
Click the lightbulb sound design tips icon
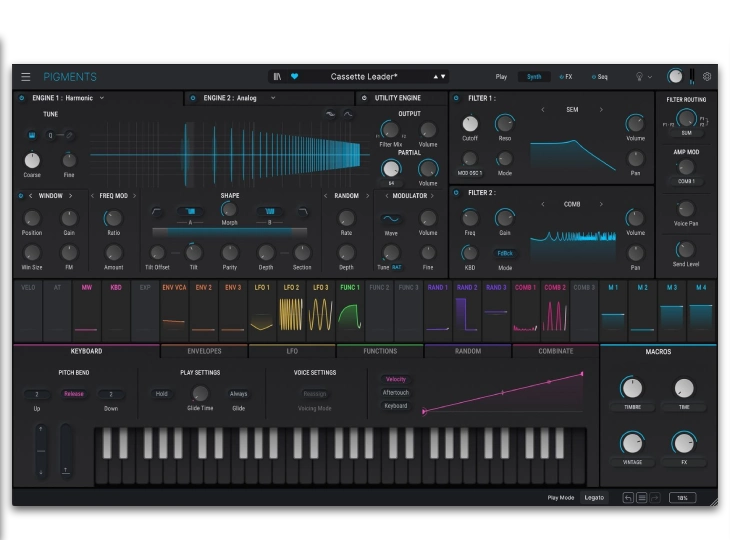coord(638,77)
